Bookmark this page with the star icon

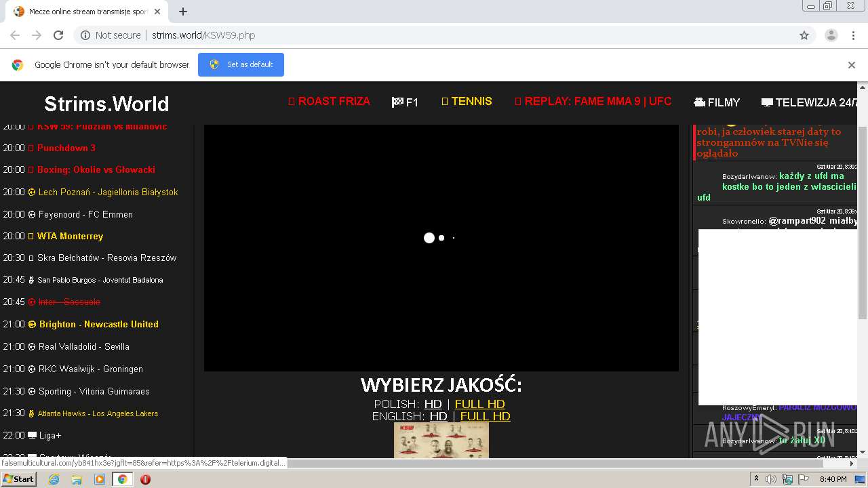pyautogui.click(x=804, y=35)
